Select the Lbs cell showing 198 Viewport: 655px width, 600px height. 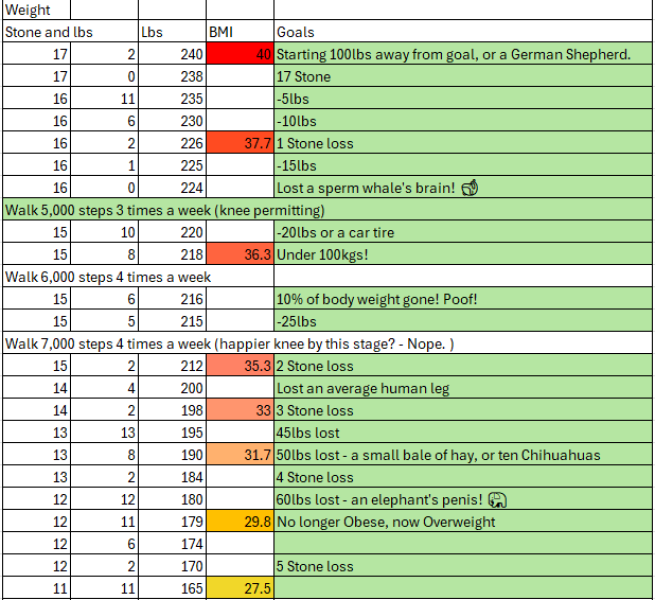(172, 410)
